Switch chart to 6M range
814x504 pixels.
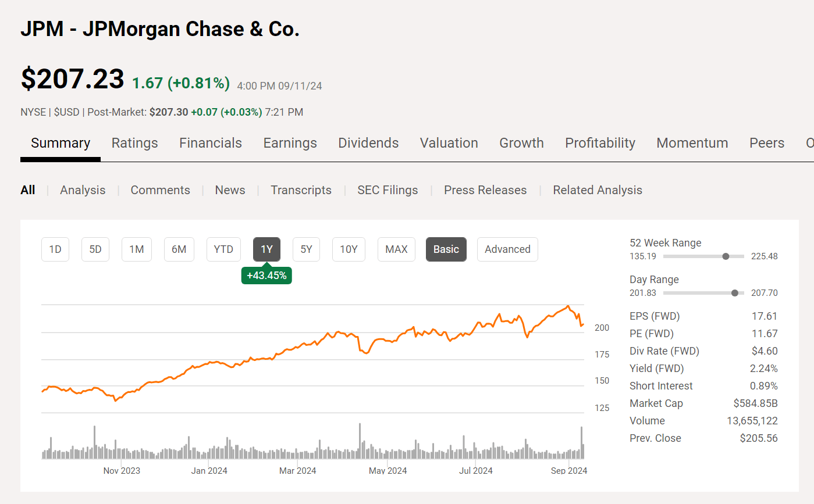tap(179, 249)
